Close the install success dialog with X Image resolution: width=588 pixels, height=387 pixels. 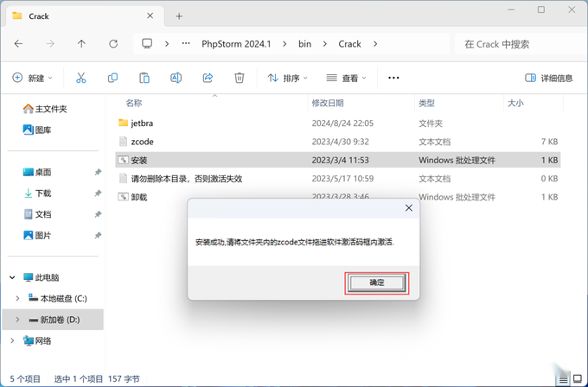click(409, 208)
